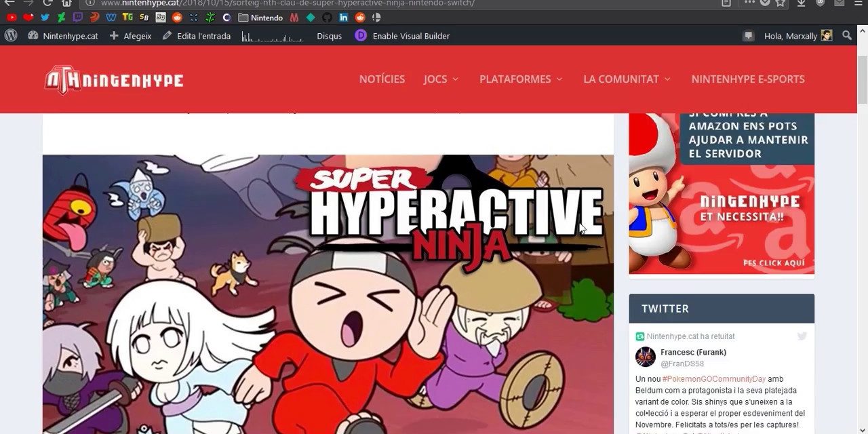This screenshot has width=868, height=434.
Task: Toggle the bookmark star in the address bar
Action: click(781, 3)
